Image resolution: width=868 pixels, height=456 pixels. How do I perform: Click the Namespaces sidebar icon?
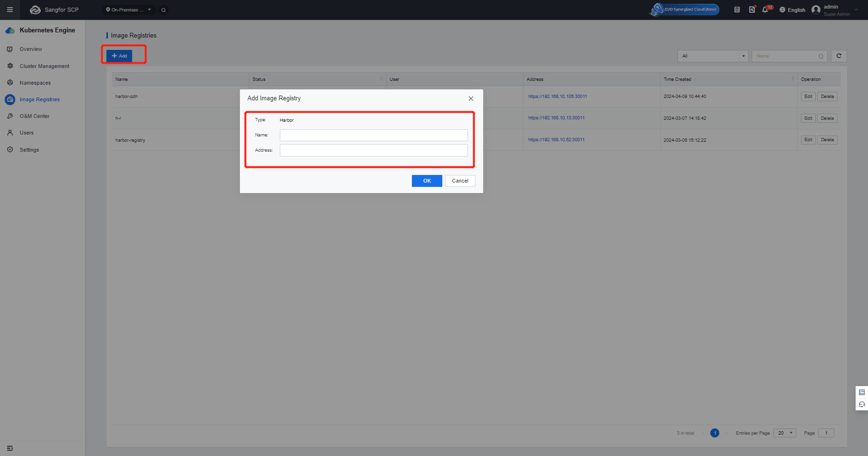pyautogui.click(x=10, y=83)
